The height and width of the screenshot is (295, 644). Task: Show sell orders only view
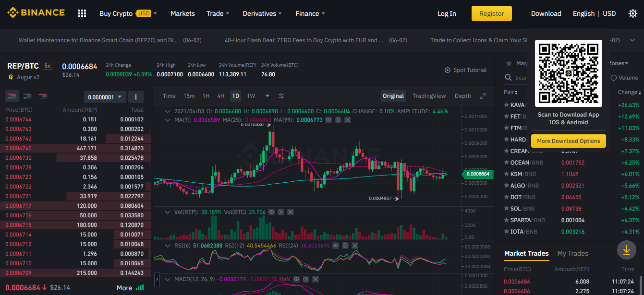(x=43, y=96)
